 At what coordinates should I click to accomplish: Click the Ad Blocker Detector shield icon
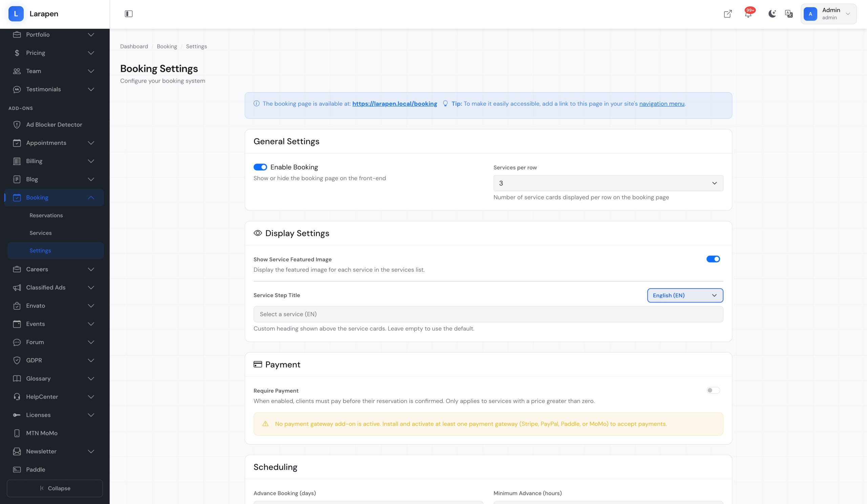click(17, 125)
